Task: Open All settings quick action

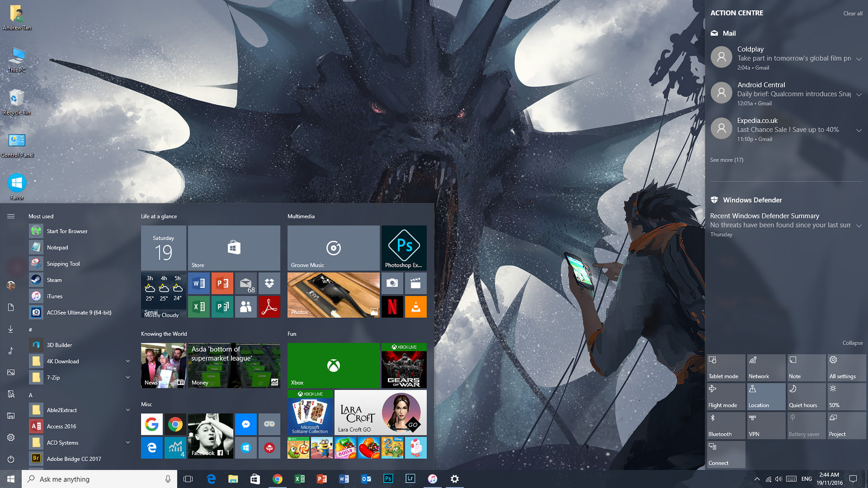Action: [847, 368]
